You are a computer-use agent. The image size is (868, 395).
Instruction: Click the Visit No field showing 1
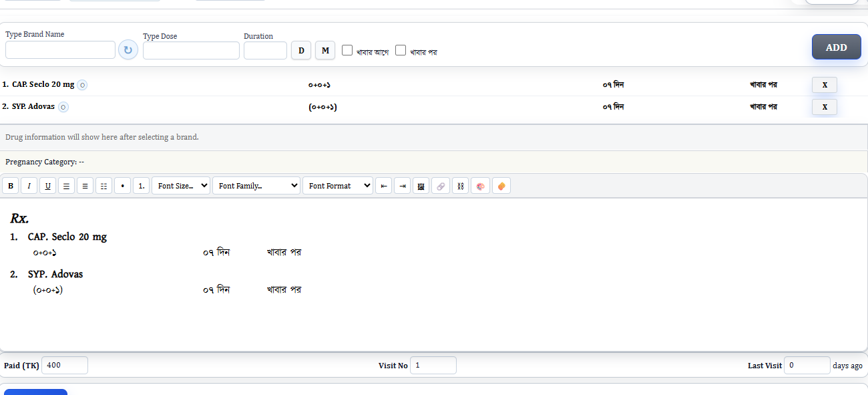(433, 365)
